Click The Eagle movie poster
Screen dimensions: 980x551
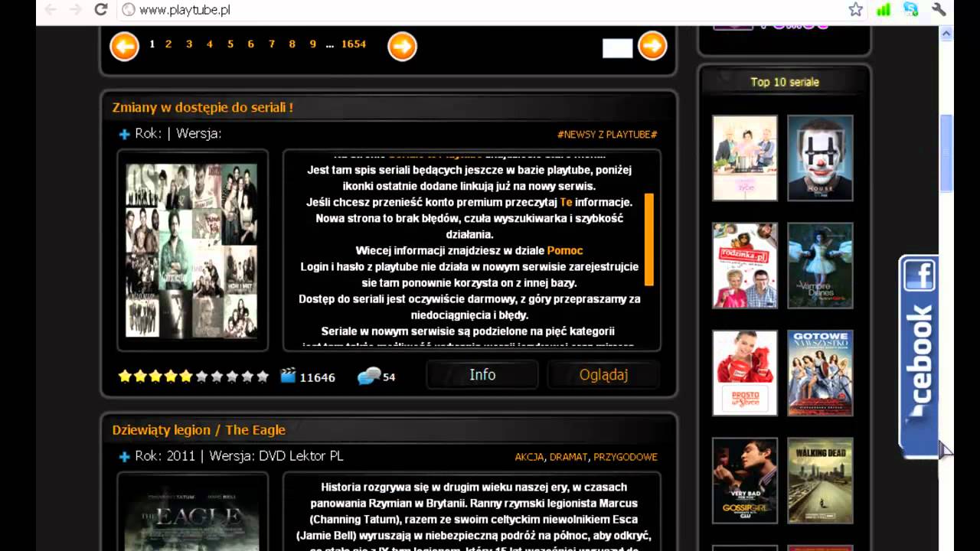click(x=191, y=517)
